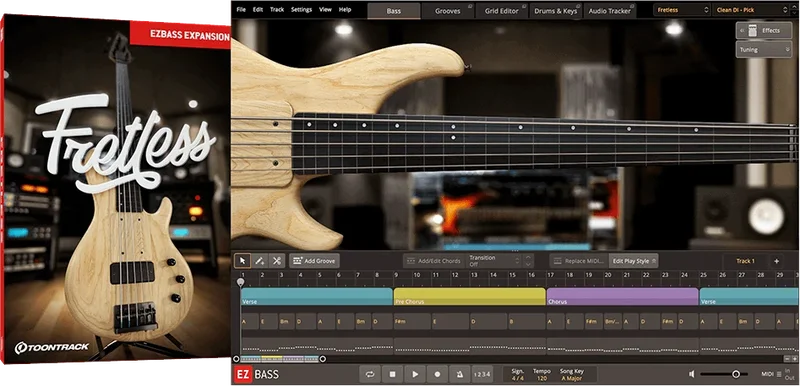Expand the Edit Play Style panel
This screenshot has width=800, height=386.
click(634, 261)
